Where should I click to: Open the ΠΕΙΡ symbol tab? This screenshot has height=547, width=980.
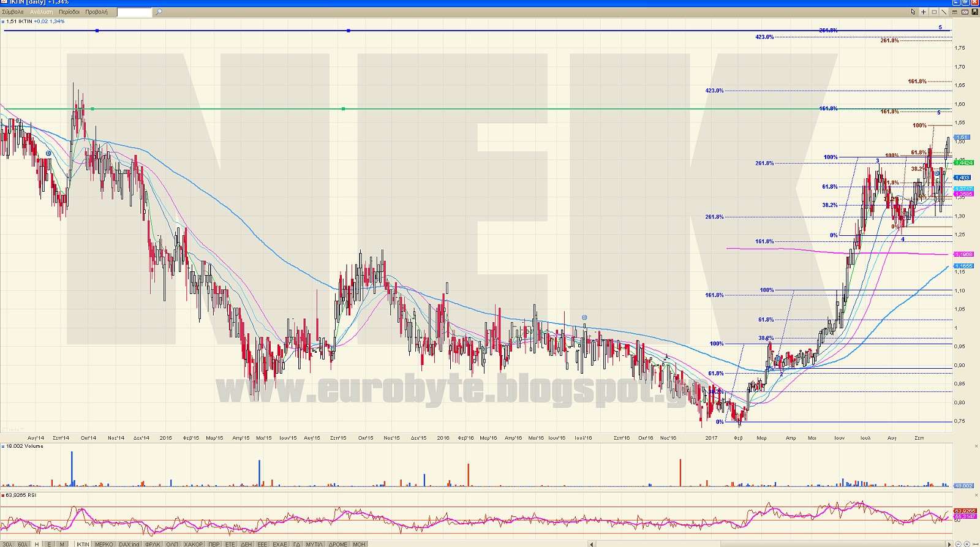click(x=214, y=544)
